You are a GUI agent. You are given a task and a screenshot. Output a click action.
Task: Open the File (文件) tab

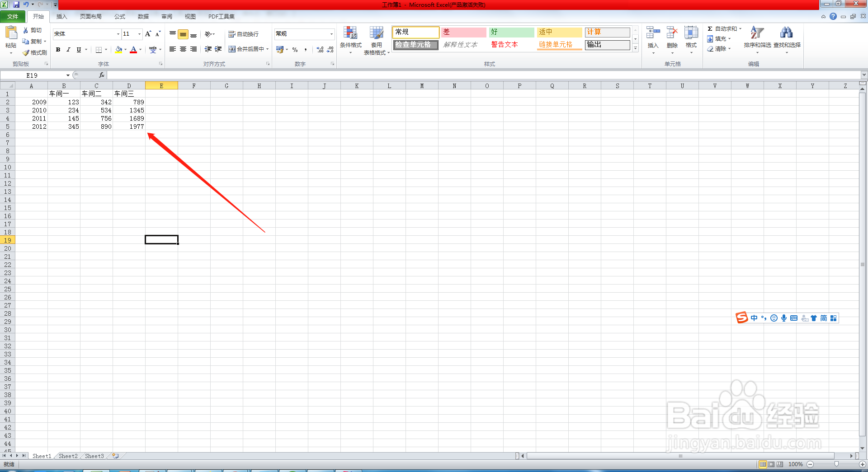pyautogui.click(x=13, y=17)
